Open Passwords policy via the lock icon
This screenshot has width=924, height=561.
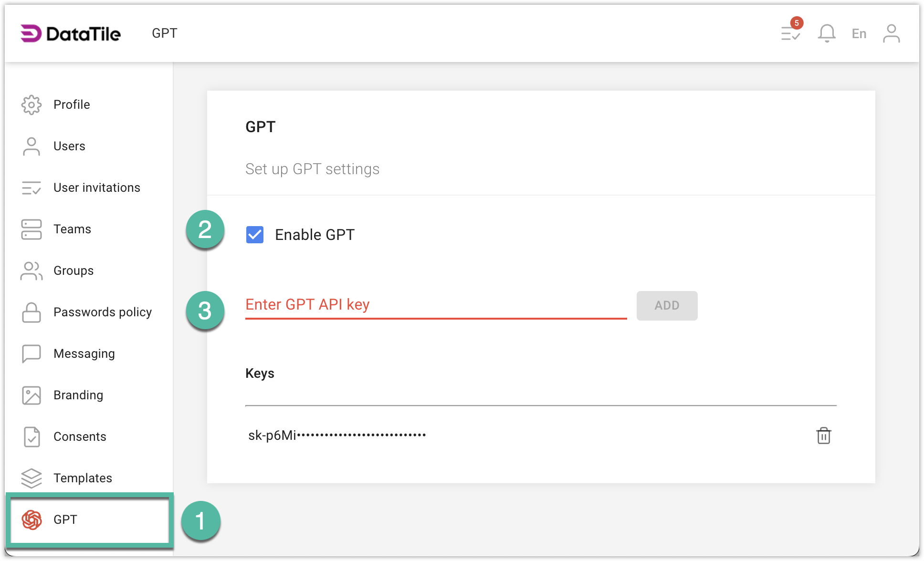pyautogui.click(x=31, y=312)
